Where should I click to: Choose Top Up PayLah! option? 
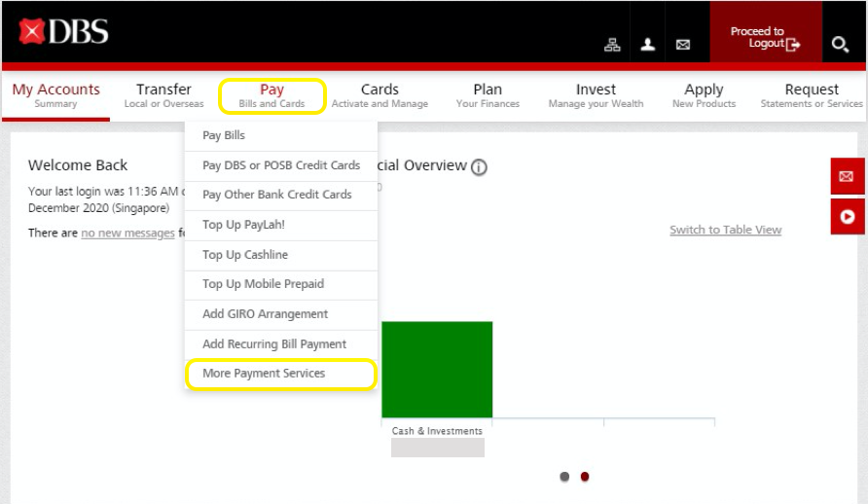(x=281, y=225)
